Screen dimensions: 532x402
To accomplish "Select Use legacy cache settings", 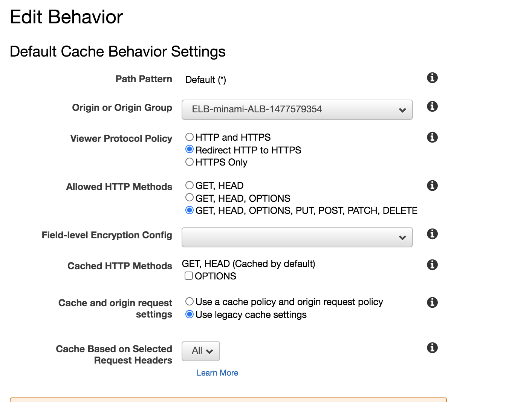I will (190, 314).
